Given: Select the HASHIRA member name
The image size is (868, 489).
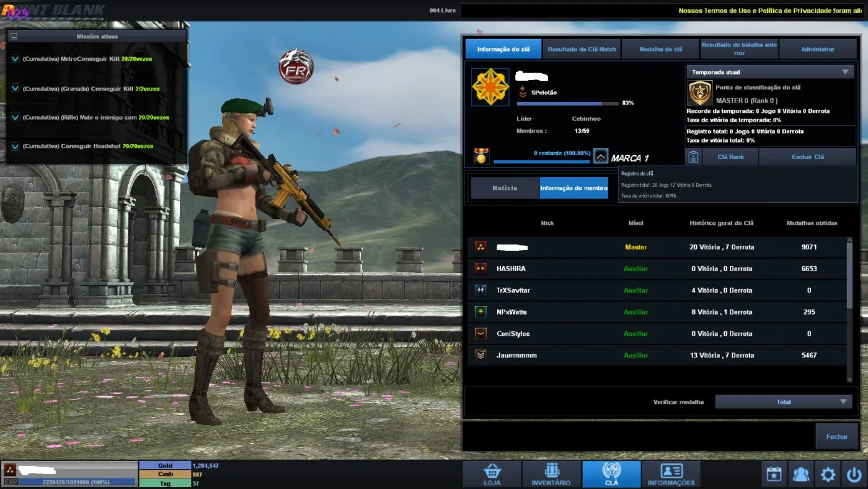Looking at the screenshot, I should pyautogui.click(x=511, y=269).
